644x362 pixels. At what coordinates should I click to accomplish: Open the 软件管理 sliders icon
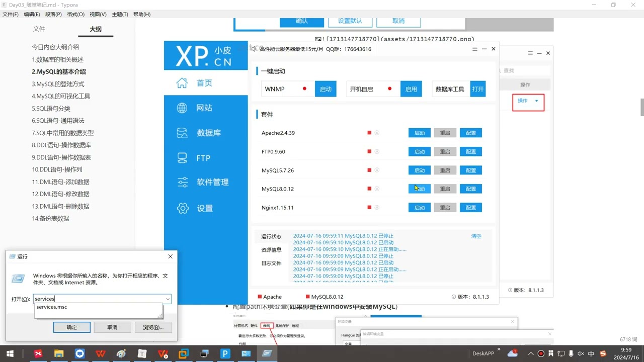183,182
